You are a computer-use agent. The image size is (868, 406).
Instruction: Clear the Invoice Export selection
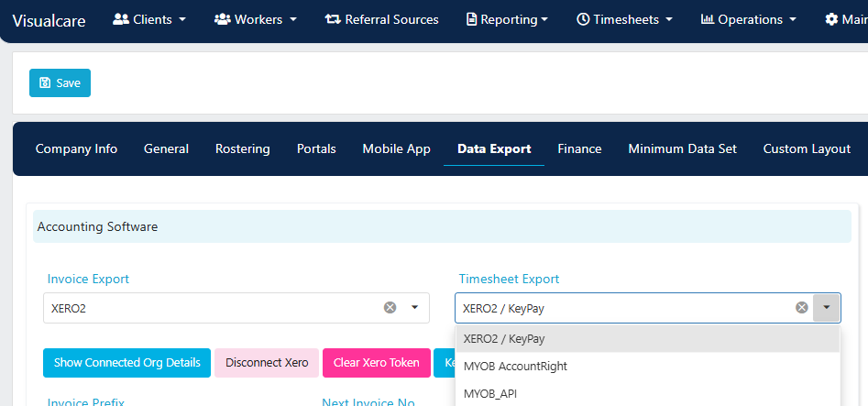[x=390, y=307]
